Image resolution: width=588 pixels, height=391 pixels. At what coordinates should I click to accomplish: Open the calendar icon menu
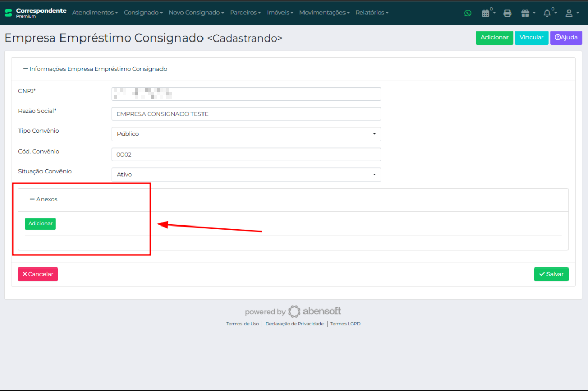(x=486, y=13)
